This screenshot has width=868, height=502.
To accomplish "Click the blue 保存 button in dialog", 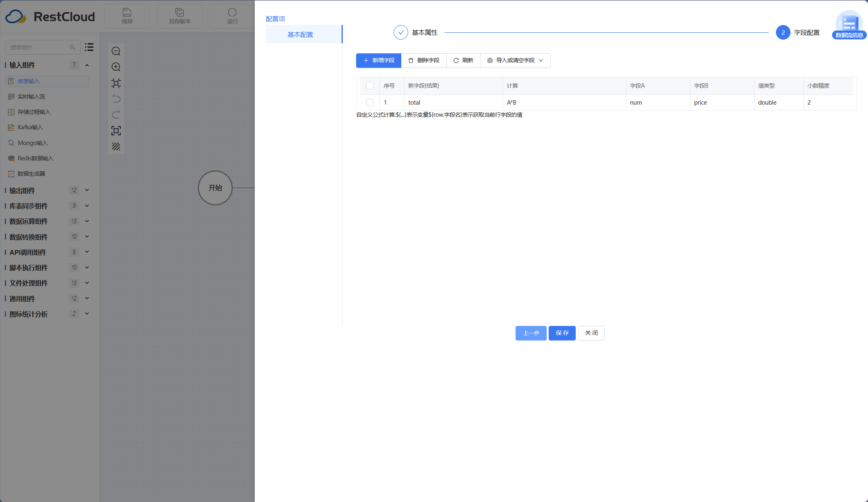I will (x=562, y=333).
